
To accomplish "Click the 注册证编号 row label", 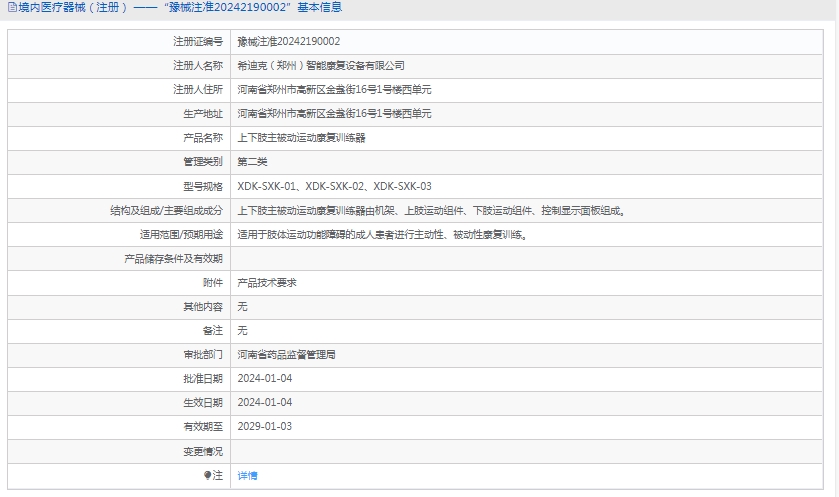I will click(196, 42).
